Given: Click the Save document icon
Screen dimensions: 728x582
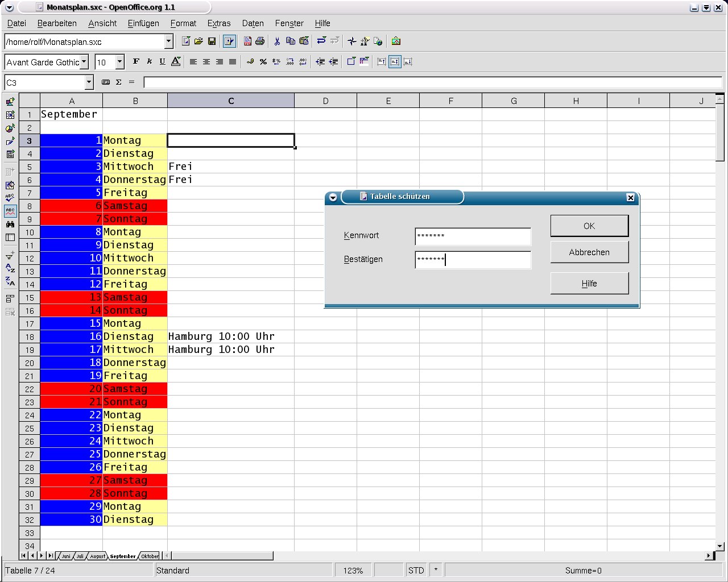Looking at the screenshot, I should click(x=212, y=41).
